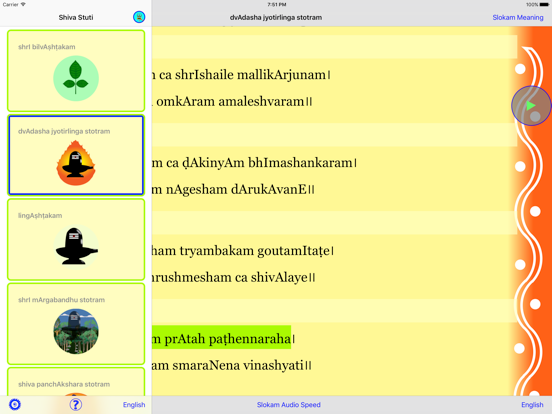Click the Shiva Stuti sidebar title

point(76,17)
